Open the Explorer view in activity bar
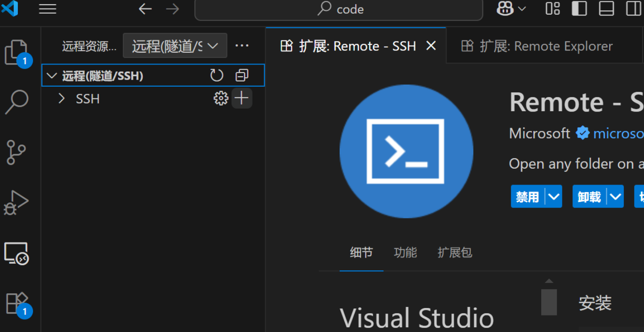Screen dimensions: 644x332 pyautogui.click(x=16, y=53)
